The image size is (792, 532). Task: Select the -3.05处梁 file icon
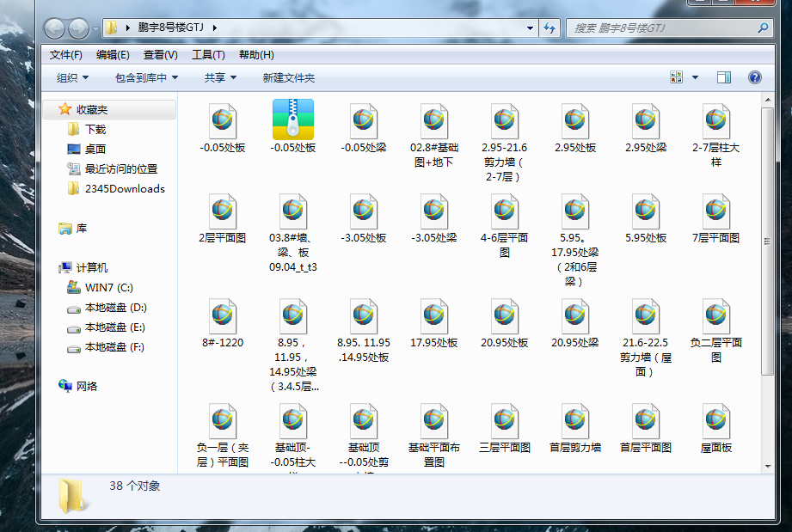(x=434, y=211)
